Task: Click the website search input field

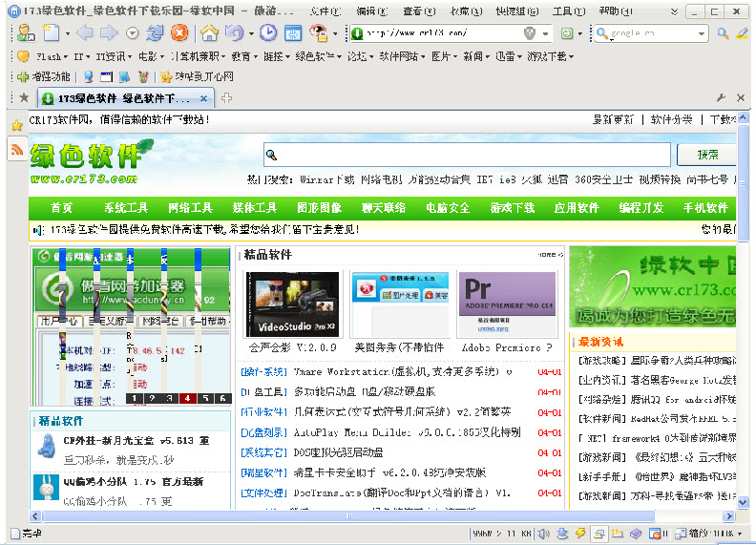Action: 468,155
